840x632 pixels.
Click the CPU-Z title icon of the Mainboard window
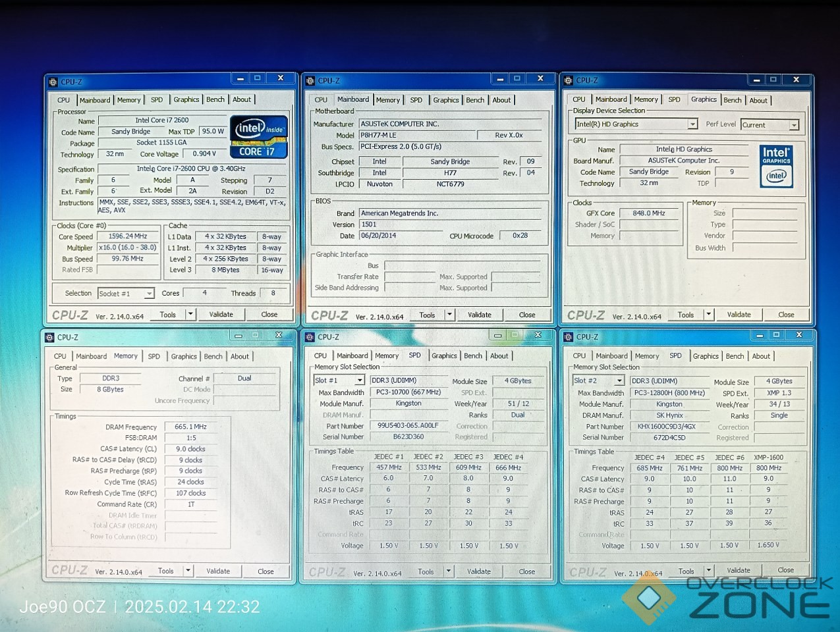point(310,81)
